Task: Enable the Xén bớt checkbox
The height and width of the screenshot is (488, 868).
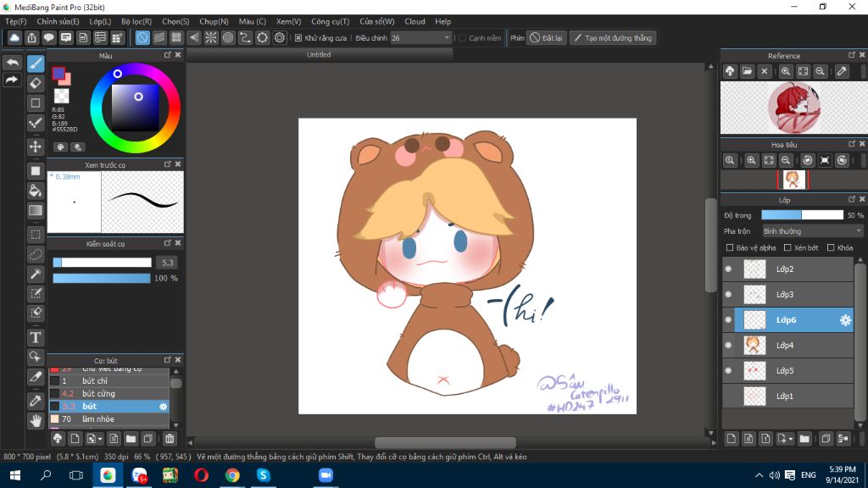Action: 787,248
